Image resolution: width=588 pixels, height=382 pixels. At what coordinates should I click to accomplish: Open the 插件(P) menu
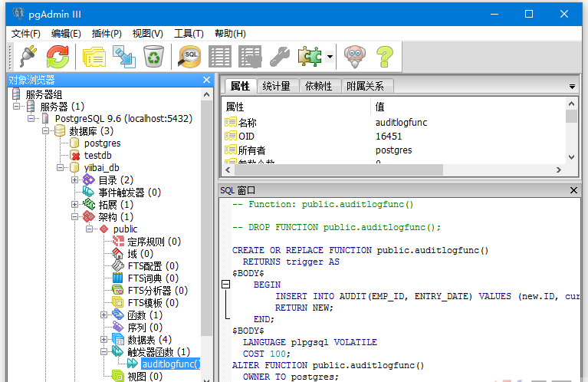[x=107, y=34]
